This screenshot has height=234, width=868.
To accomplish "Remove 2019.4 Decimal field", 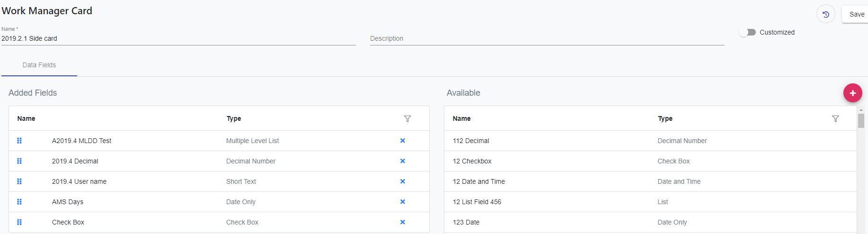I will pyautogui.click(x=403, y=161).
